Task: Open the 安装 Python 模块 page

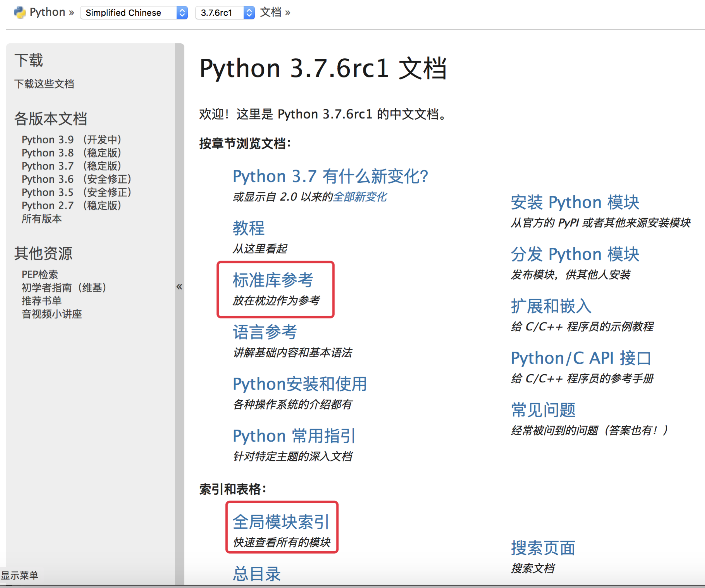Action: tap(574, 202)
